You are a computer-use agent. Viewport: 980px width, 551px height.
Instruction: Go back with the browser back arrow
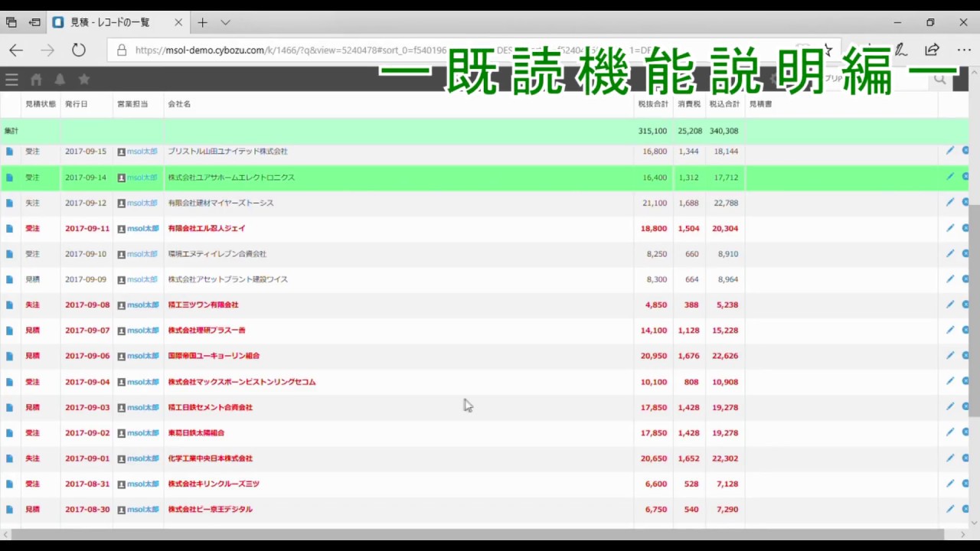(16, 50)
